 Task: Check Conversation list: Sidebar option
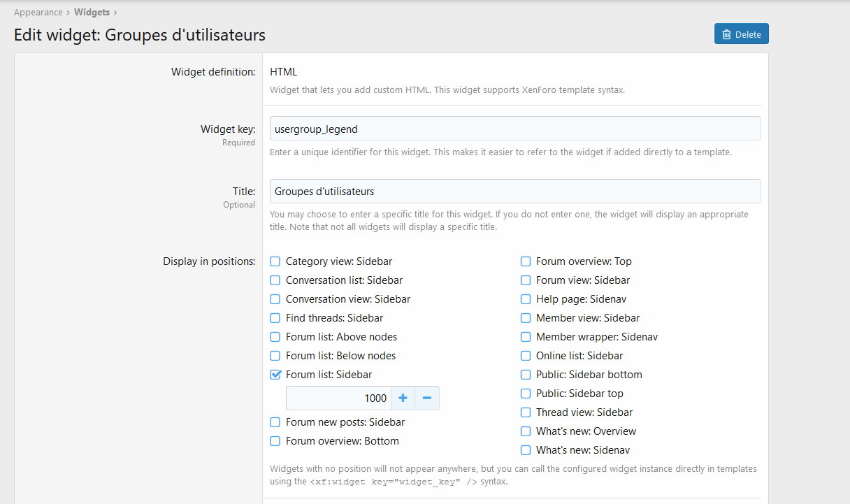coord(275,280)
